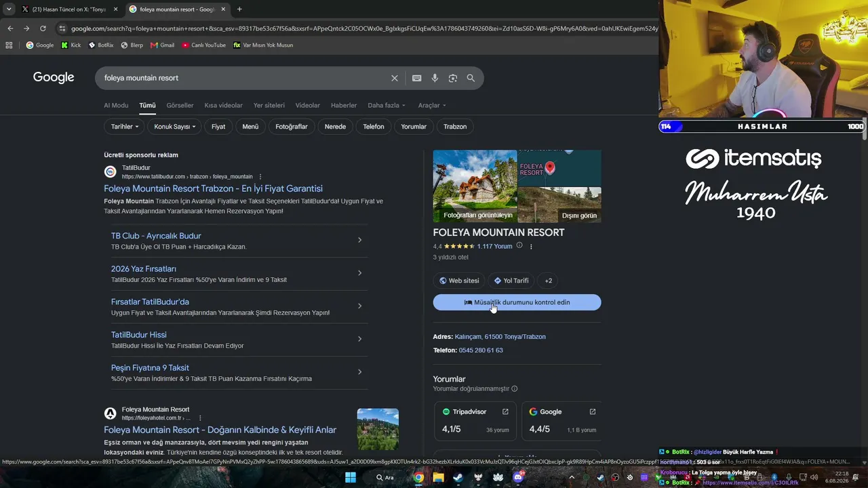Go to the Google logo homepage

pyautogui.click(x=54, y=78)
